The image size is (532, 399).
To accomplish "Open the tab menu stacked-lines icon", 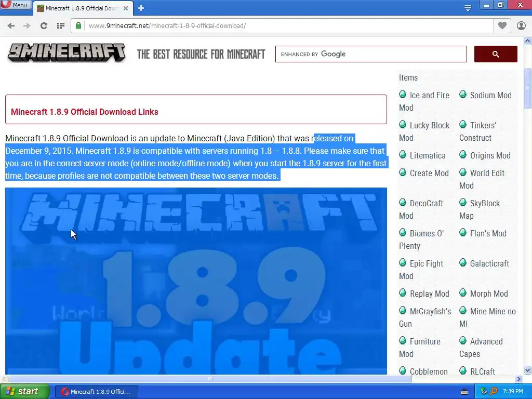I will tap(468, 7).
